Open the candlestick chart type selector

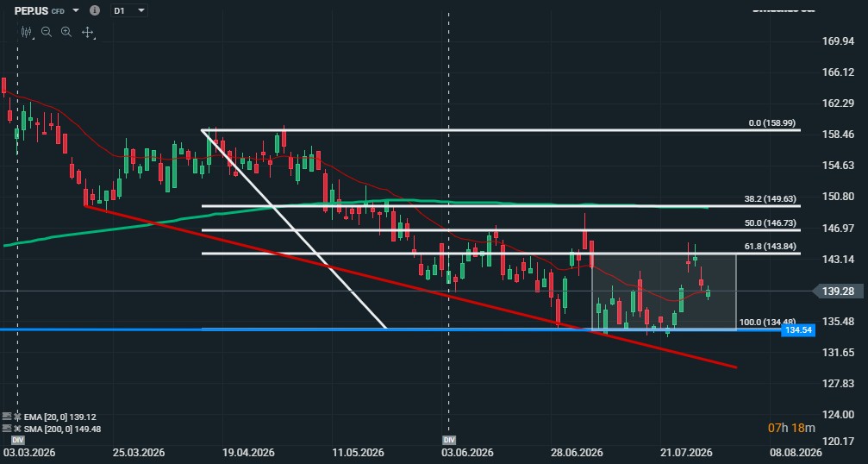coord(26,32)
